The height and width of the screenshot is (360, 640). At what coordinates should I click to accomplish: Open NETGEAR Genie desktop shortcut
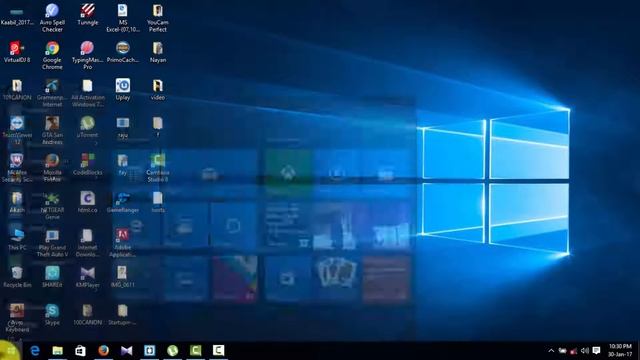point(52,205)
